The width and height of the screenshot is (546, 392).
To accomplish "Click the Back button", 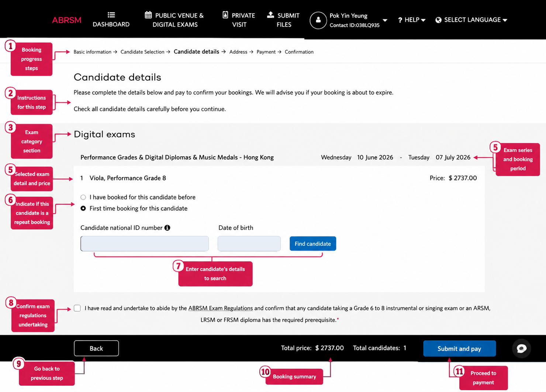I will (96, 348).
